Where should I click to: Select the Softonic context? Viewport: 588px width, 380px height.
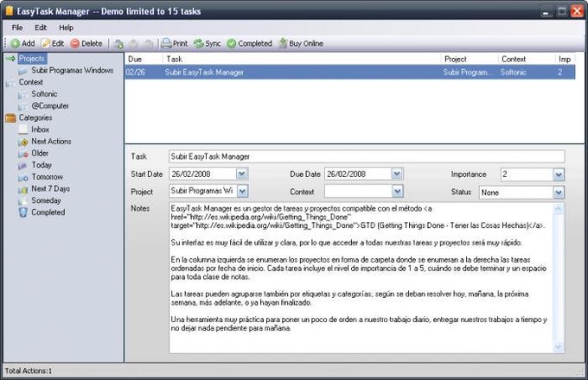click(44, 94)
